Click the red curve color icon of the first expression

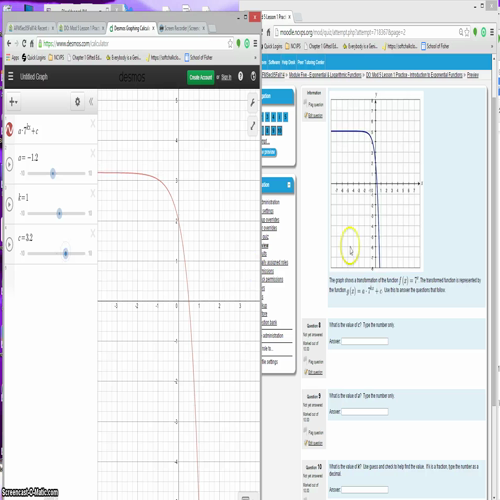coord(9,129)
